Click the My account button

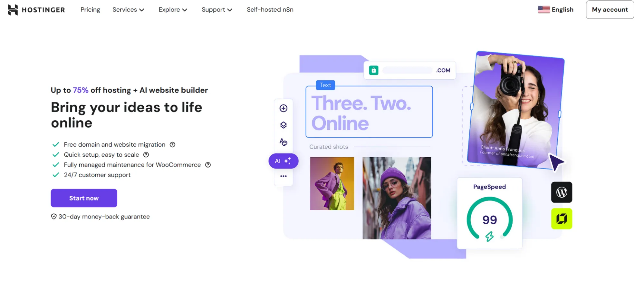click(x=610, y=10)
